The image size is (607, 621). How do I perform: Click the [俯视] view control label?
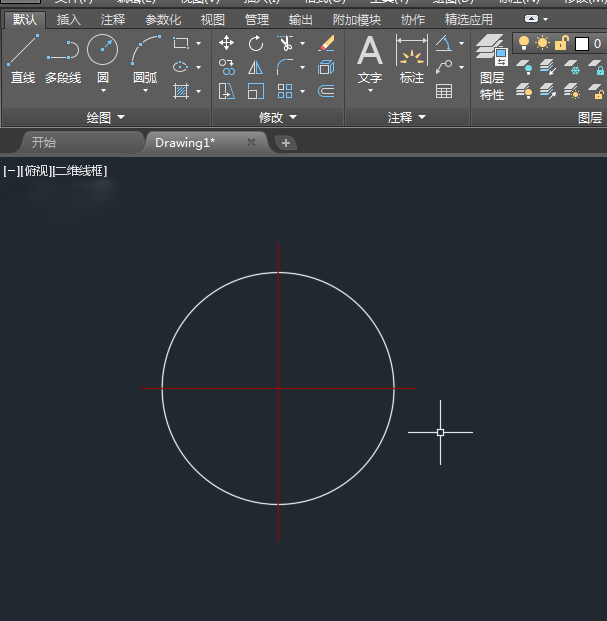tap(36, 171)
